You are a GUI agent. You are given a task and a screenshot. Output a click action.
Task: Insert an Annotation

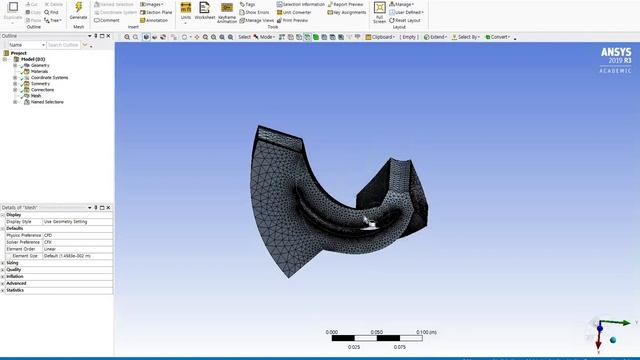tap(154, 20)
